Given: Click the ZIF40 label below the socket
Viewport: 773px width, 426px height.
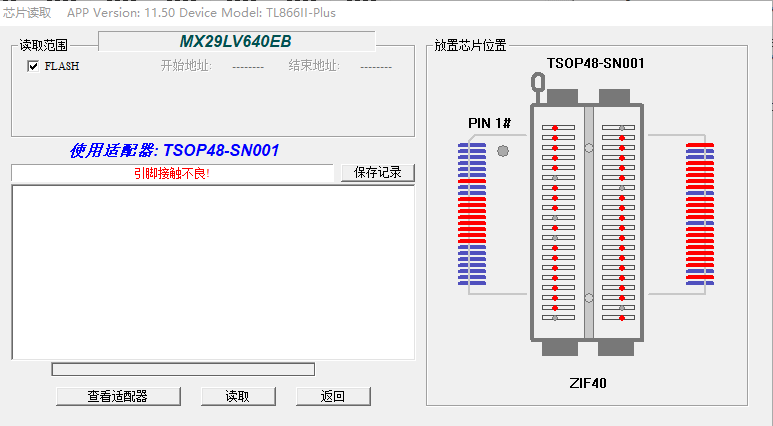Looking at the screenshot, I should coord(588,383).
